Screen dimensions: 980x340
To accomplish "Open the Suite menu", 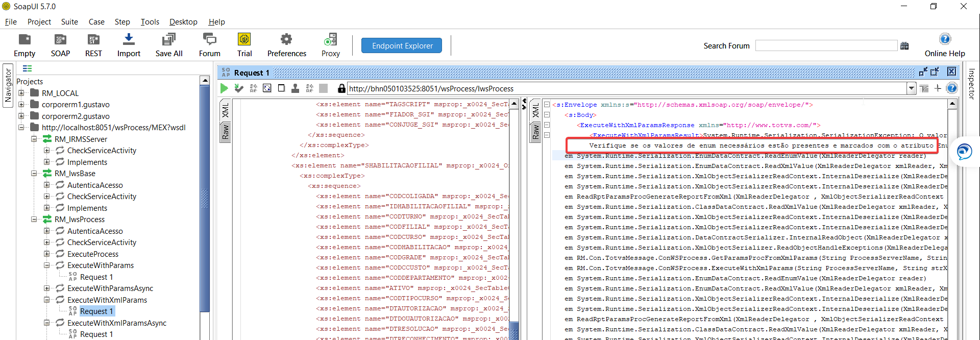I will pyautogui.click(x=69, y=21).
